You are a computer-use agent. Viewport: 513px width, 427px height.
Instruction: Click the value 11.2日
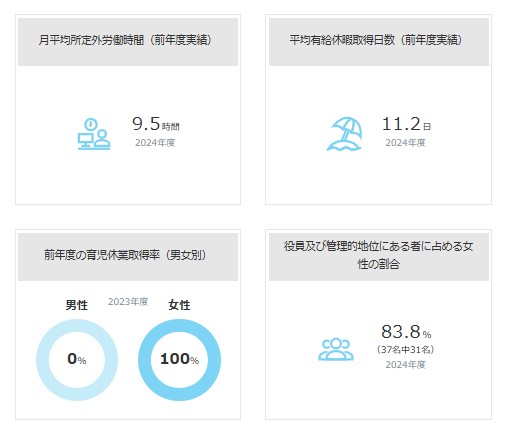[x=406, y=124]
